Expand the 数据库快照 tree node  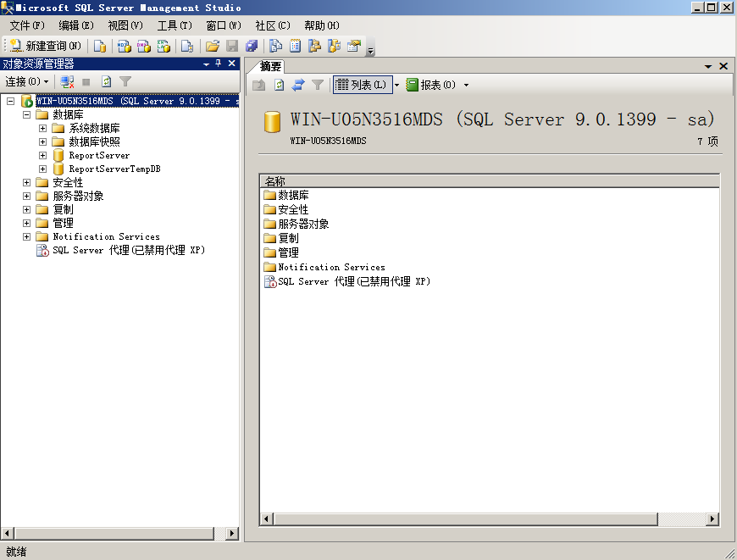42,142
